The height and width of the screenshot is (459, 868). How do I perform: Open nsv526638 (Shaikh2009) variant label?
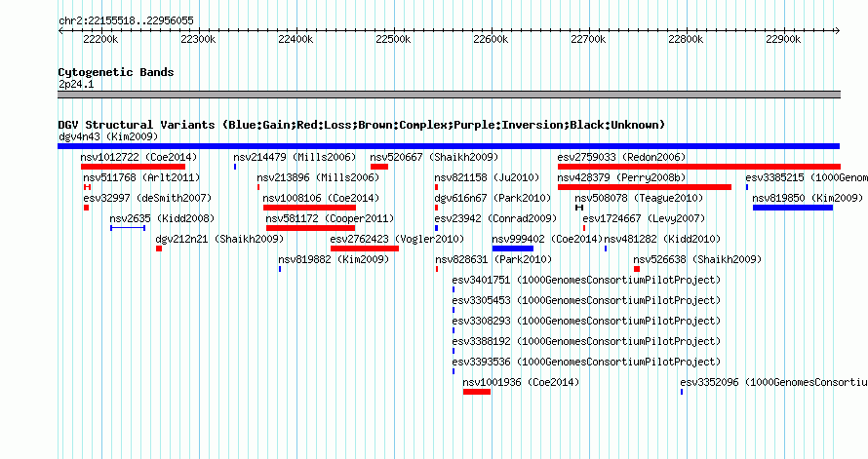[x=697, y=259]
